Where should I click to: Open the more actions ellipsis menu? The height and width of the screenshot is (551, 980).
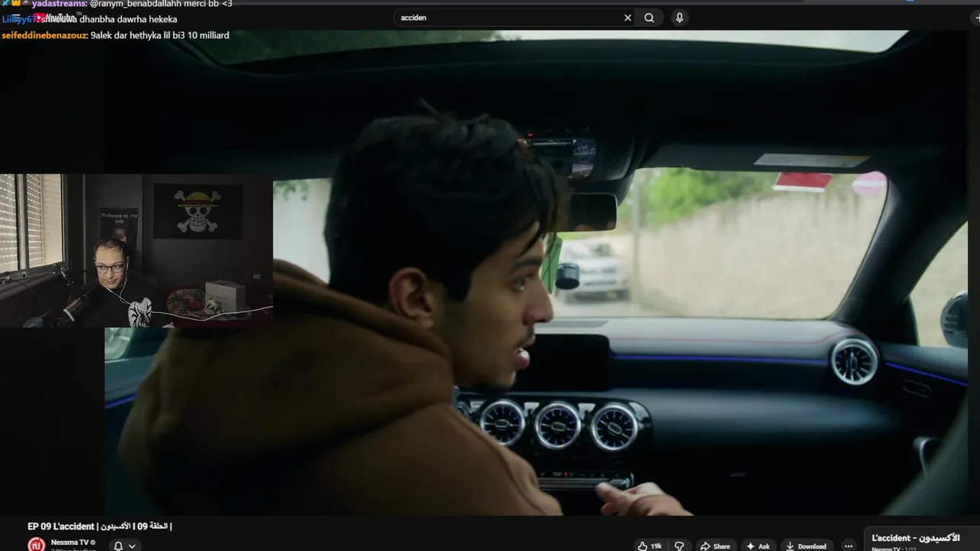pyautogui.click(x=848, y=546)
